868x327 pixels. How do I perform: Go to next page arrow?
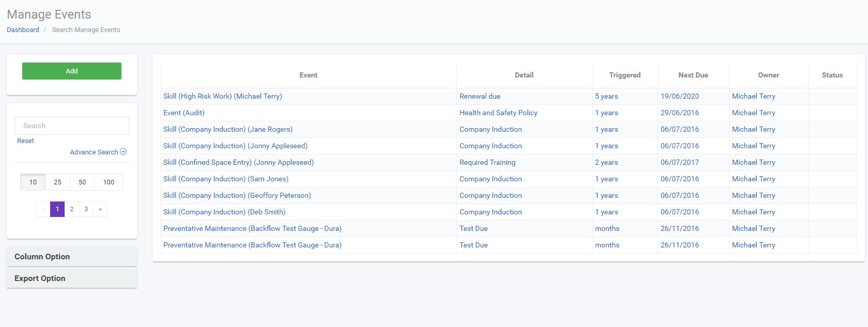point(100,209)
